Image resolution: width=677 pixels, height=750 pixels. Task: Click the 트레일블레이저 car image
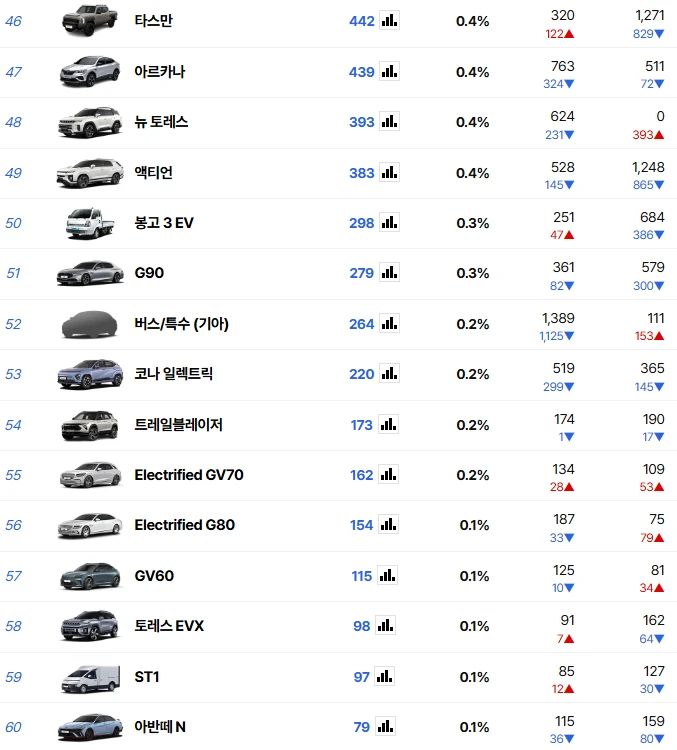[90, 425]
